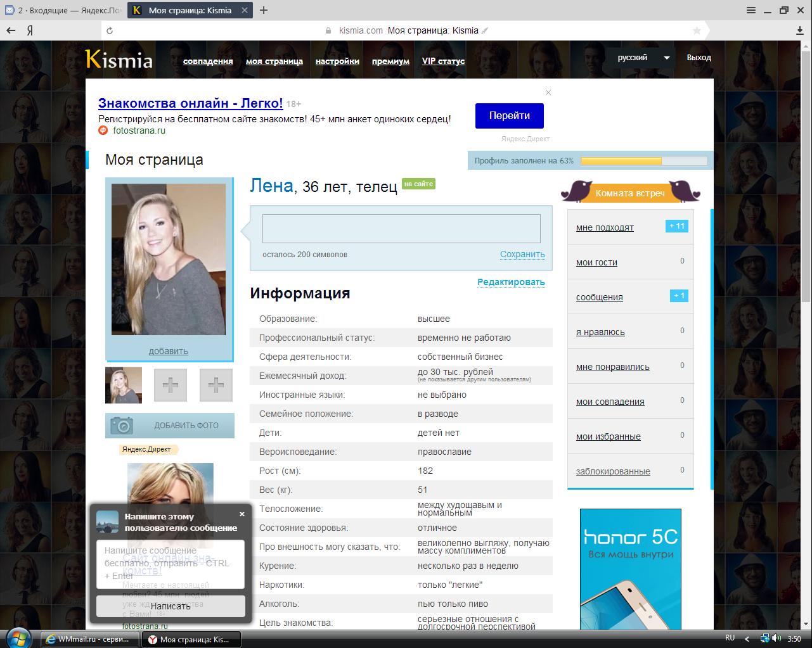Open the мои гости list
Image resolution: width=812 pixels, height=648 pixels.
[x=596, y=262]
